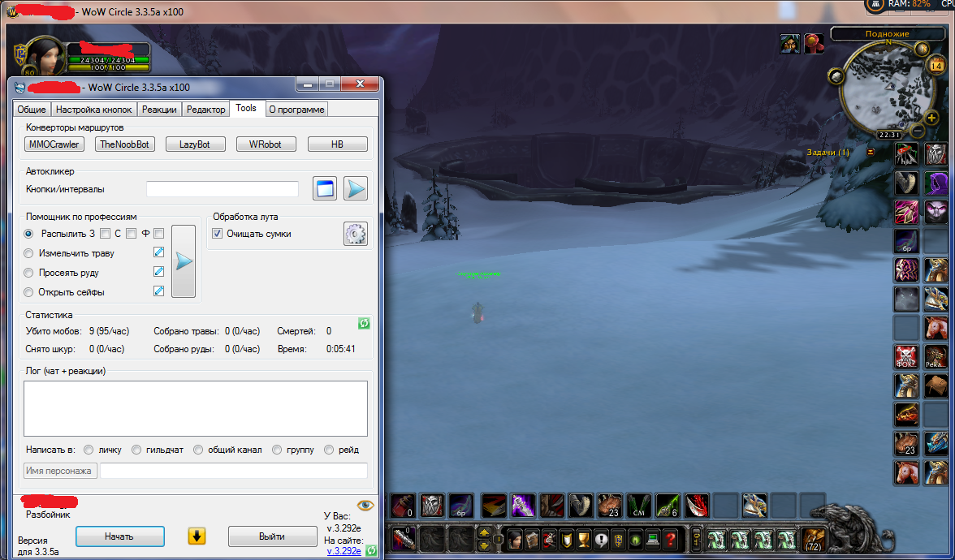
Task: Open the quest log exclamation icon
Action: (x=601, y=539)
